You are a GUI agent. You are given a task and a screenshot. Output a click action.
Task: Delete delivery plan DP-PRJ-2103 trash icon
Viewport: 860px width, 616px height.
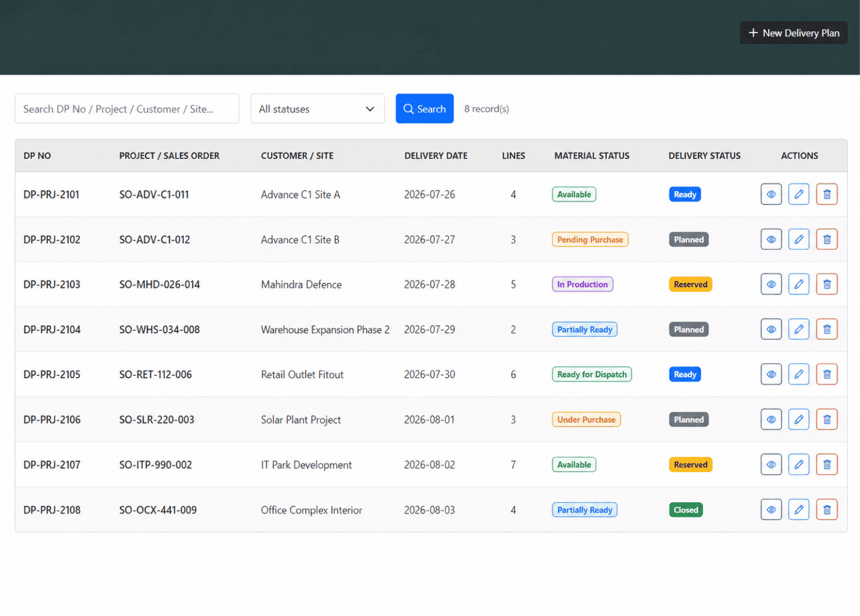click(x=827, y=284)
